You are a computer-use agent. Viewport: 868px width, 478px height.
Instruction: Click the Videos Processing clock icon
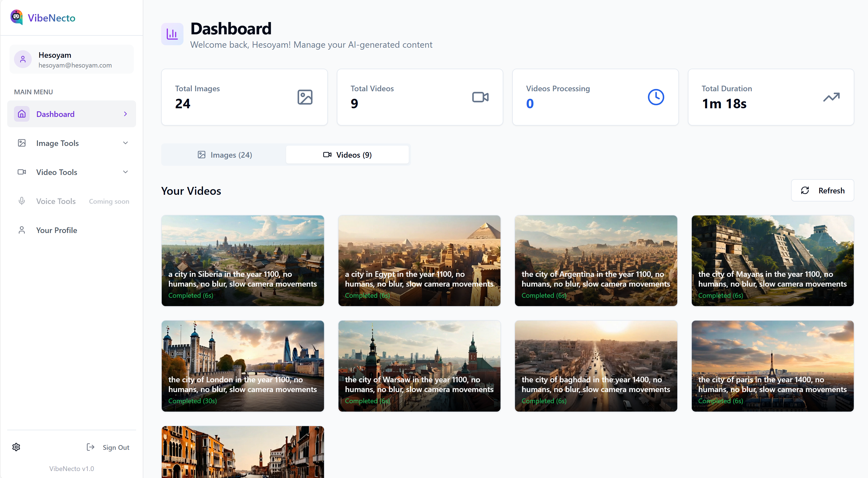pyautogui.click(x=656, y=97)
